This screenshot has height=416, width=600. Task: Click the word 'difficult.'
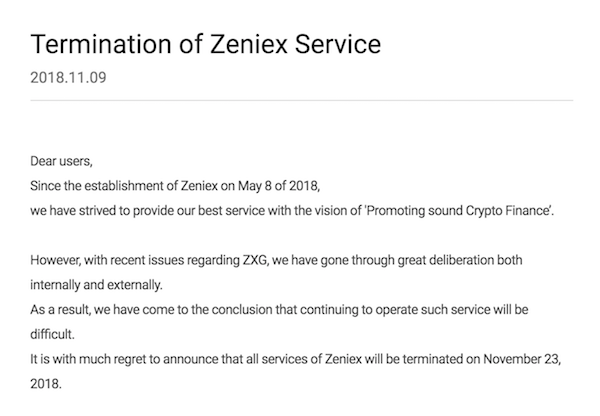point(52,334)
